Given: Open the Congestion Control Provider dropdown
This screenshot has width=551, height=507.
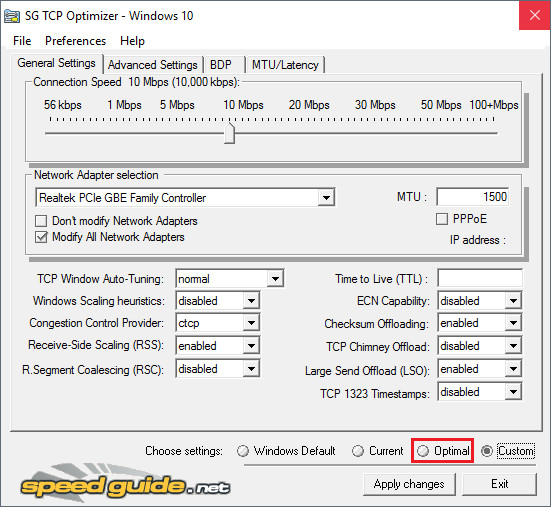Looking at the screenshot, I should tap(251, 323).
